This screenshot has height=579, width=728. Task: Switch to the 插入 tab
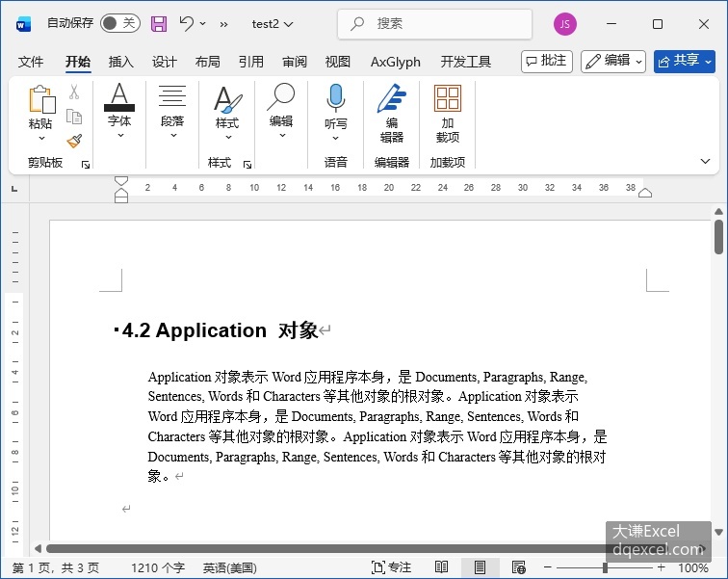point(120,62)
